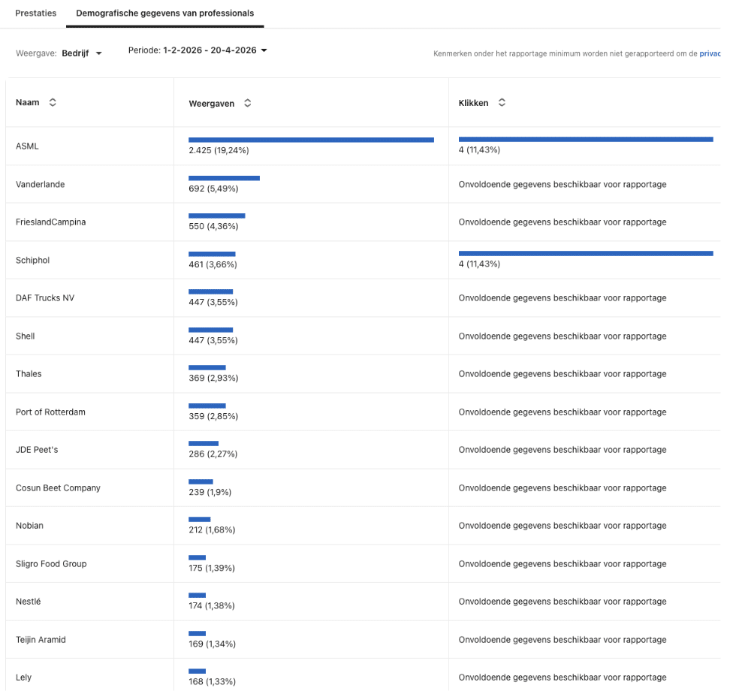Open the Weergave Bedrijf dropdown
The width and height of the screenshot is (736, 700).
[x=81, y=53]
